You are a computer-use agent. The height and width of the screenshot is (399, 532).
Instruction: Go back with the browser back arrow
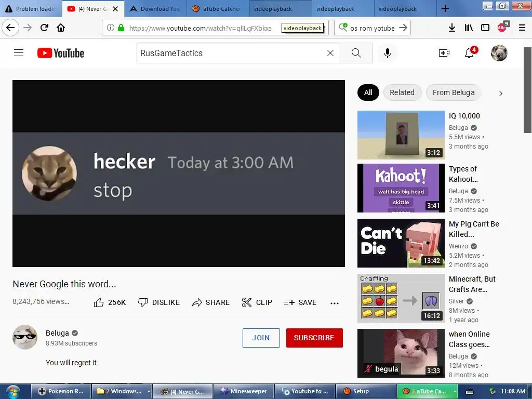click(x=10, y=28)
